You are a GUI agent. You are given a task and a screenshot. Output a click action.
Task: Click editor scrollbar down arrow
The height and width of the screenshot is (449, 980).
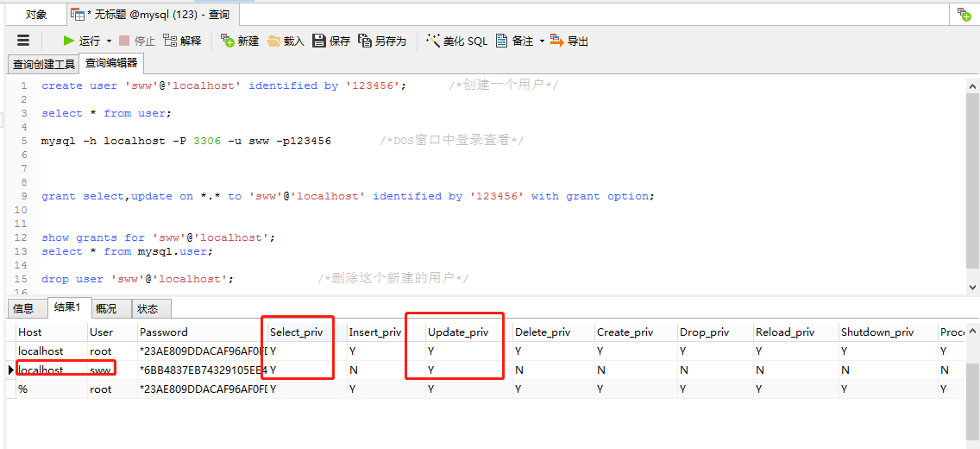tap(972, 287)
